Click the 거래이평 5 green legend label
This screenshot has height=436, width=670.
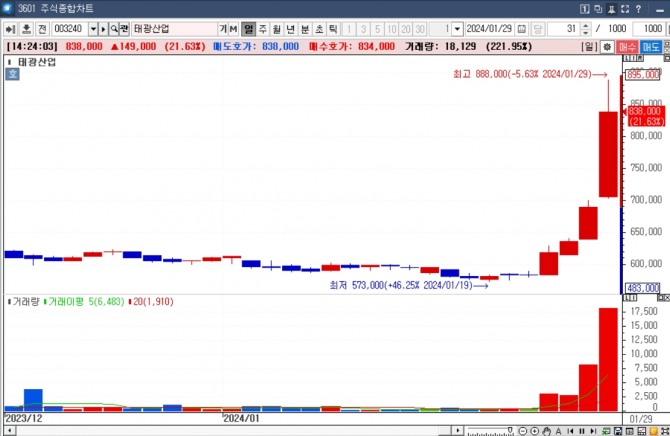84,301
